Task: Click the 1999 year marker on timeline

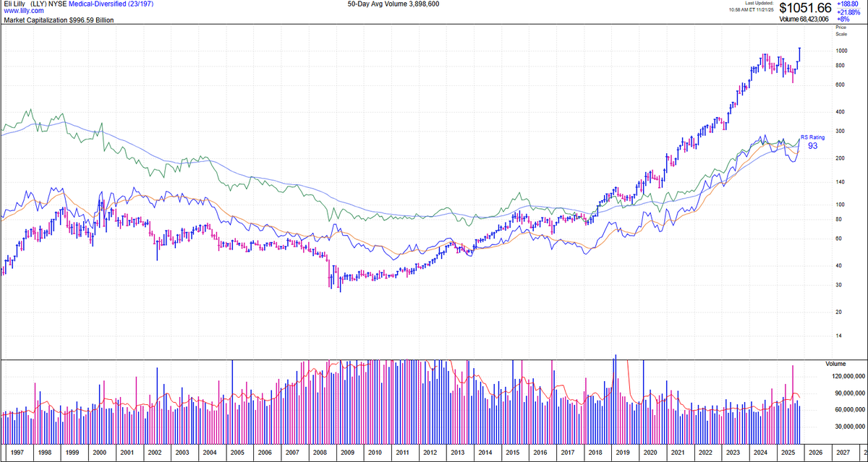Action: tap(71, 452)
